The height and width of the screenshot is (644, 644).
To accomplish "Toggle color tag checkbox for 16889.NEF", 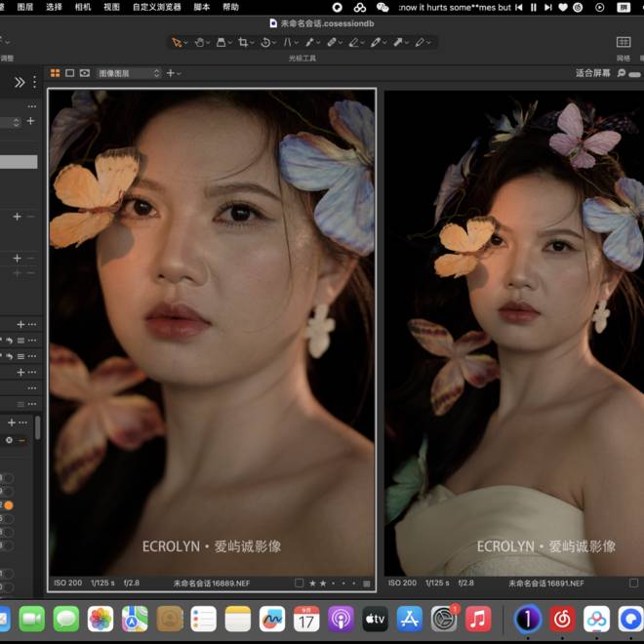I will tap(300, 583).
